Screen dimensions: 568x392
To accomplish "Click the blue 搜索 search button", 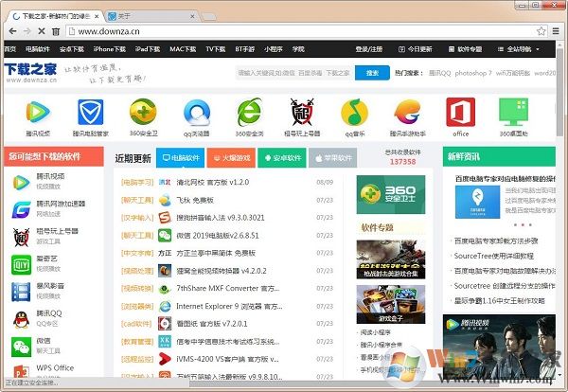I will point(373,73).
